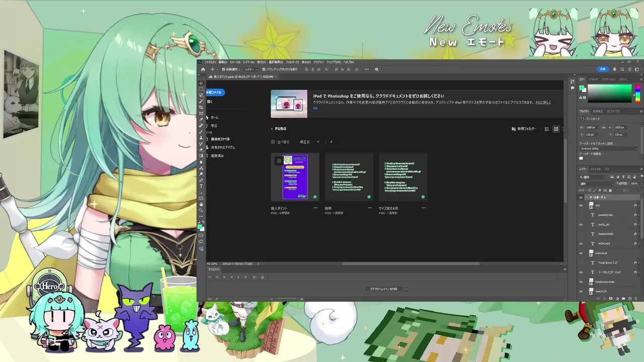Select the Brush tool
The width and height of the screenshot is (644, 362).
201,132
